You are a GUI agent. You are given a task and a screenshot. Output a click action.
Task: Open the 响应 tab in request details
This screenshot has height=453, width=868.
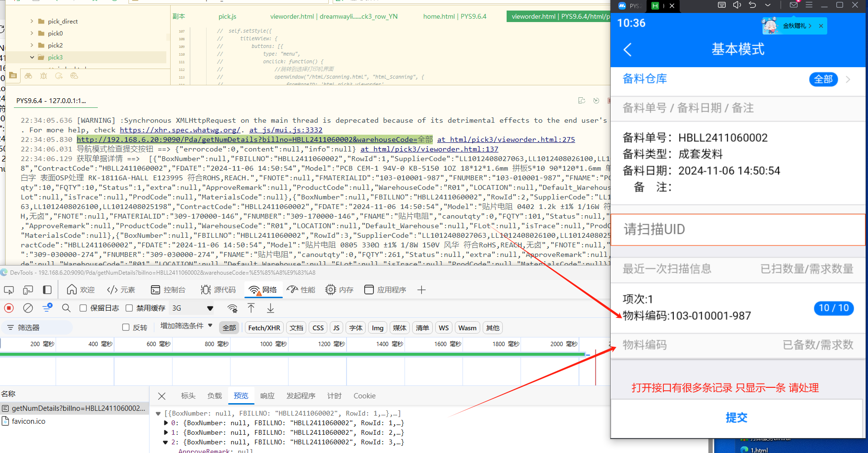(267, 396)
